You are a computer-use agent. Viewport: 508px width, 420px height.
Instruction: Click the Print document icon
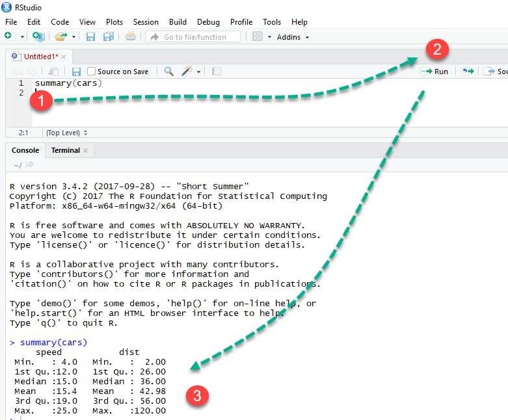tap(131, 36)
